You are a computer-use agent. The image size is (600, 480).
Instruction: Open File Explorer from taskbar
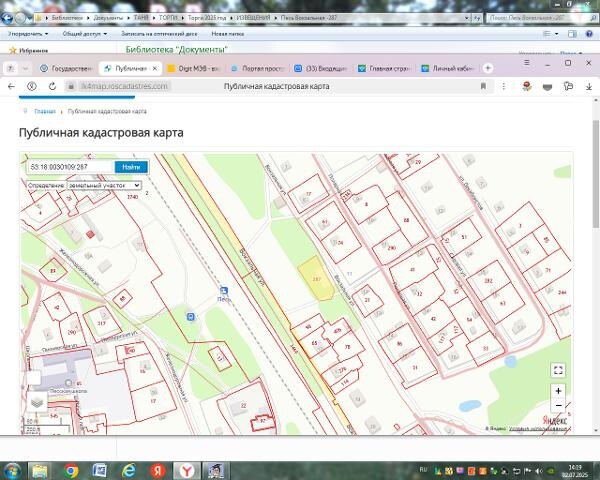pyautogui.click(x=39, y=471)
